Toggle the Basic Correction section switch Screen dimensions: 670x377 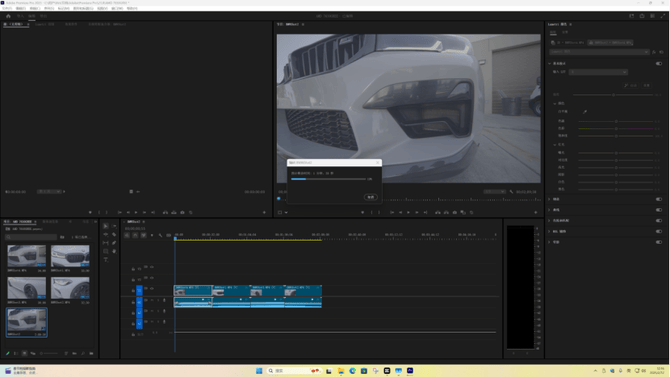[659, 63]
